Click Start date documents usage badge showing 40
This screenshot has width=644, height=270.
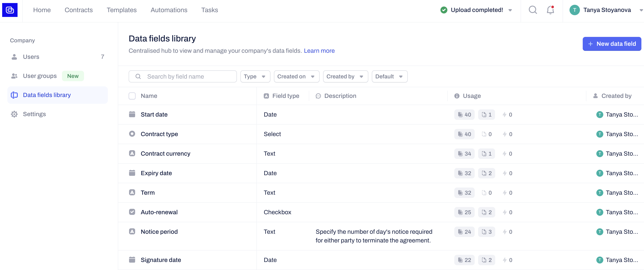coord(464,114)
